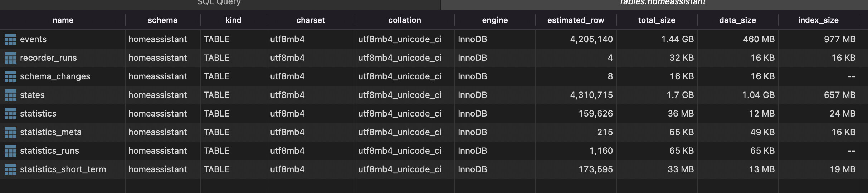Click the schema_changes table icon

tap(11, 76)
